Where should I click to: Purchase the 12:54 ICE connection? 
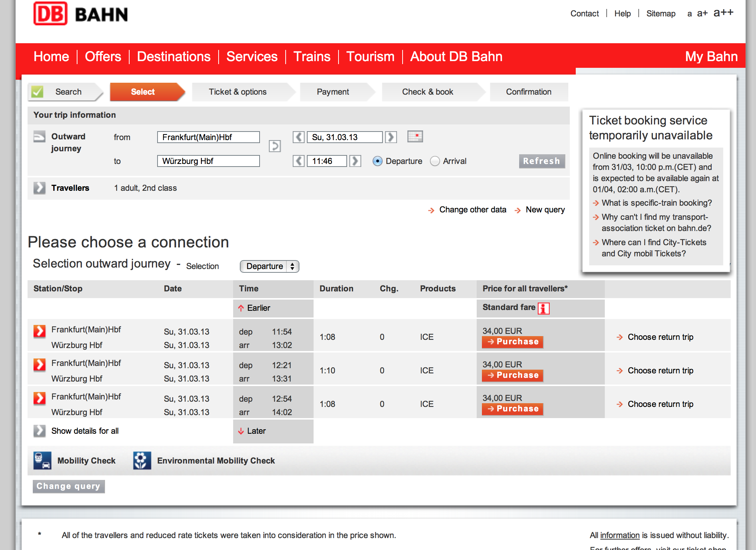click(512, 409)
